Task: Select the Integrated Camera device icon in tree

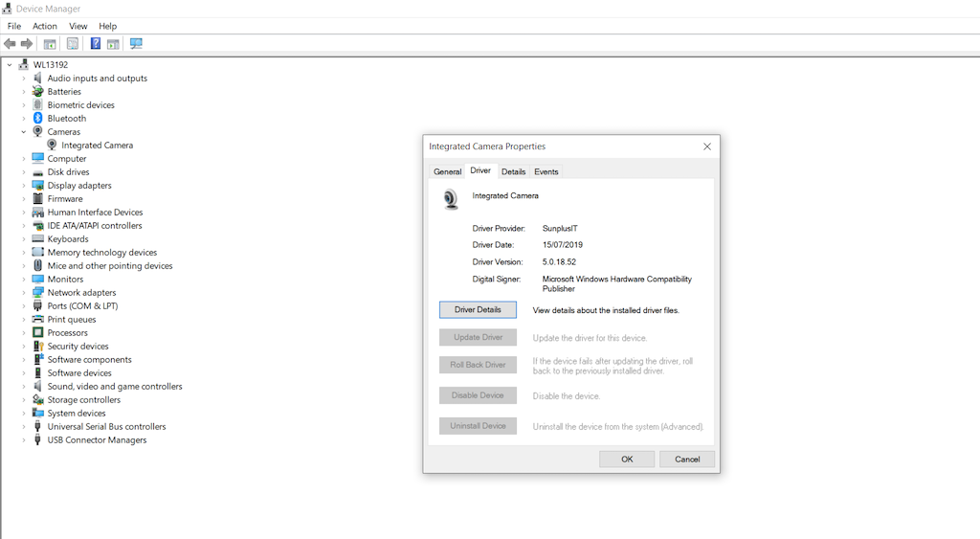Action: 52,146
